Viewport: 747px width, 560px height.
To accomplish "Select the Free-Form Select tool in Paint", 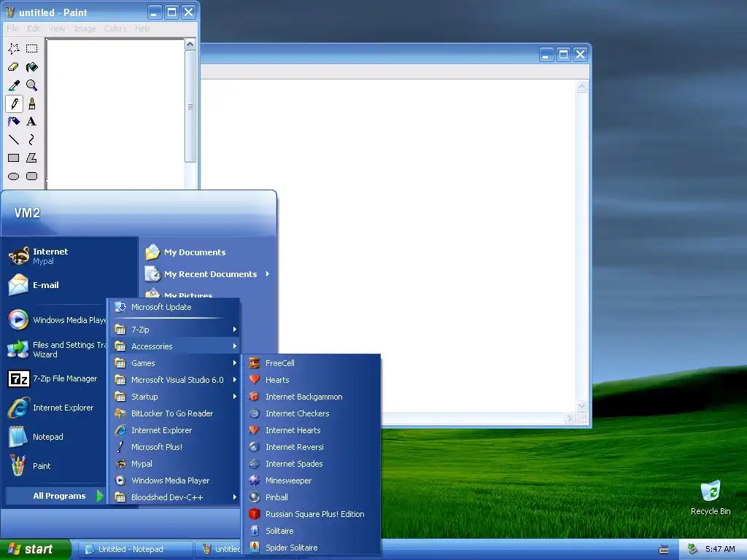I will (x=14, y=49).
